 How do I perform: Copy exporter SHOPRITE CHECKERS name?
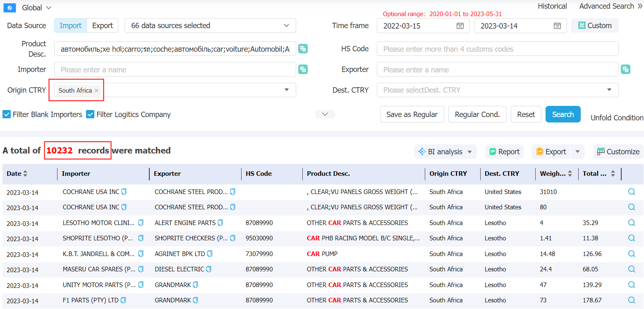(232, 238)
